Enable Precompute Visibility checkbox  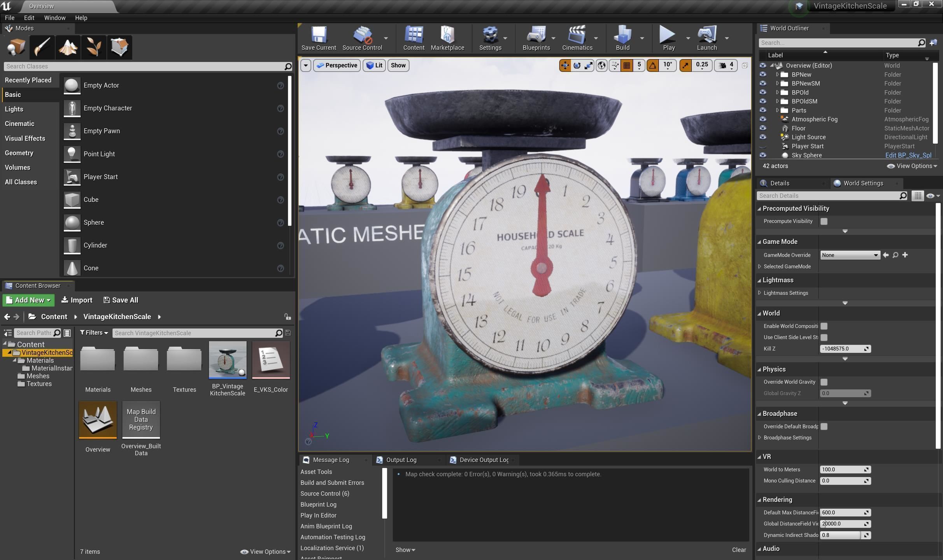pyautogui.click(x=824, y=221)
